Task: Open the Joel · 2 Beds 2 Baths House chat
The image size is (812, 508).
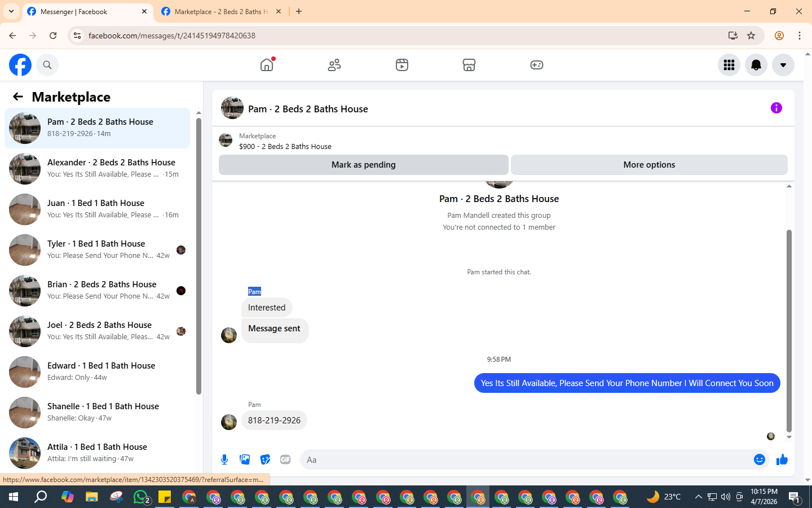Action: (x=97, y=331)
